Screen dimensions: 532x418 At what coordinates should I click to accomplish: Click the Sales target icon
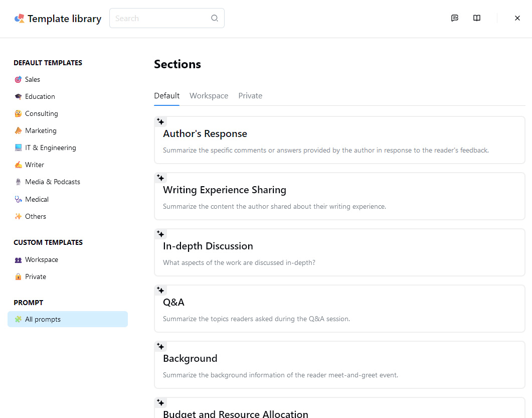coord(18,79)
